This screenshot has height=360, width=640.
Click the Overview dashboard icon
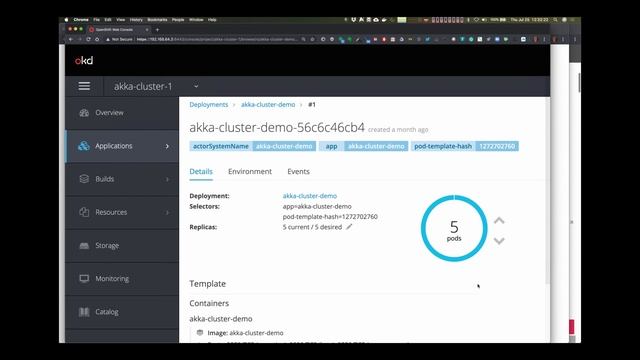click(x=84, y=113)
